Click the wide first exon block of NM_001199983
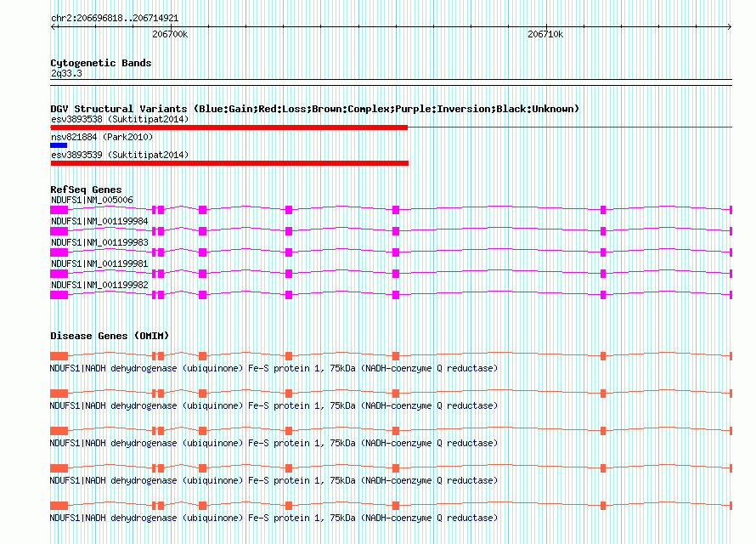The height and width of the screenshot is (544, 756). point(59,252)
